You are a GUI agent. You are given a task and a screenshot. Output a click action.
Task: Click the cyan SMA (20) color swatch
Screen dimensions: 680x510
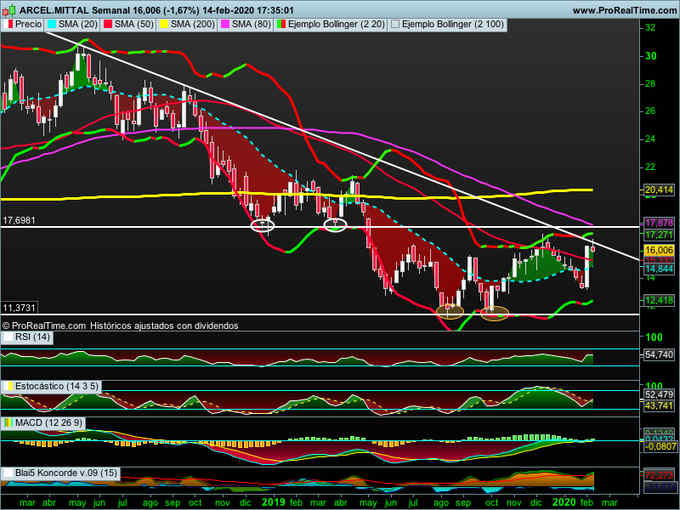point(51,25)
